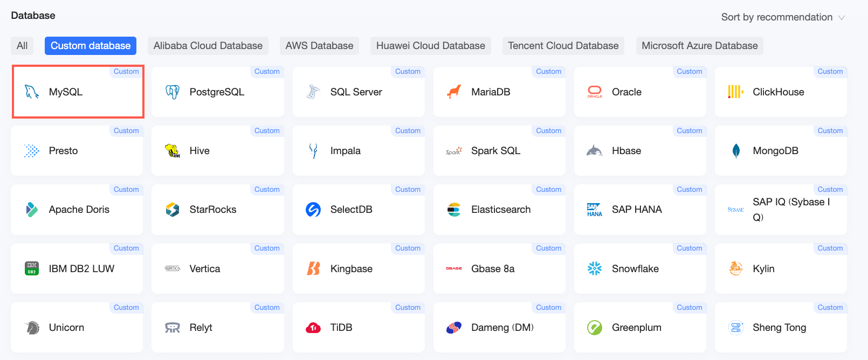This screenshot has height=360, width=868.
Task: Switch to Tencent Cloud Database tab
Action: tap(563, 46)
